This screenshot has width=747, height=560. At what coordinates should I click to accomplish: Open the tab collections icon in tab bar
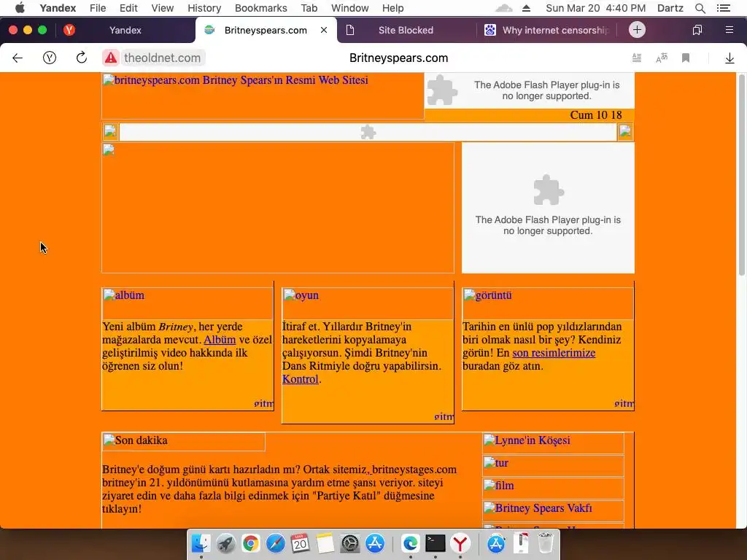697,30
